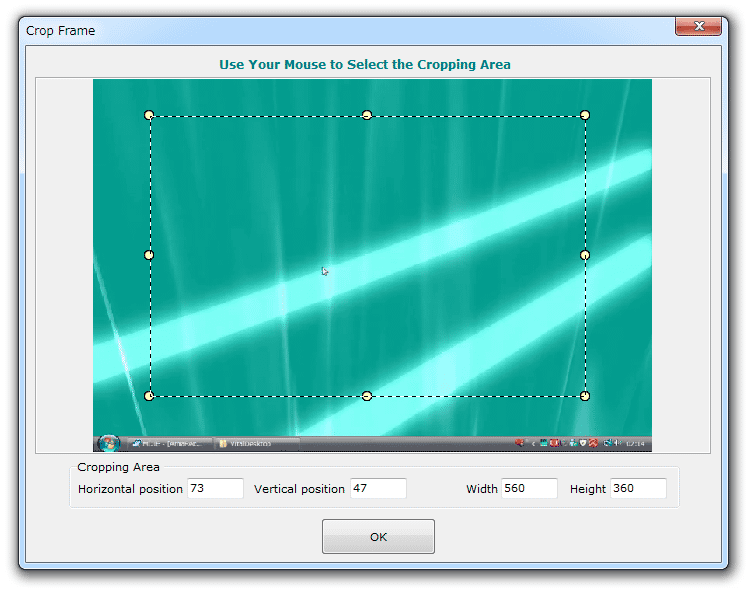Click inside the dashed cropping area
Screen dimensions: 750x593
pos(367,255)
